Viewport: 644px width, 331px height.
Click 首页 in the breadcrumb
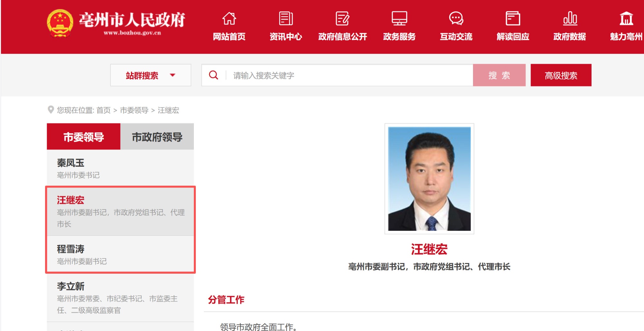[103, 110]
